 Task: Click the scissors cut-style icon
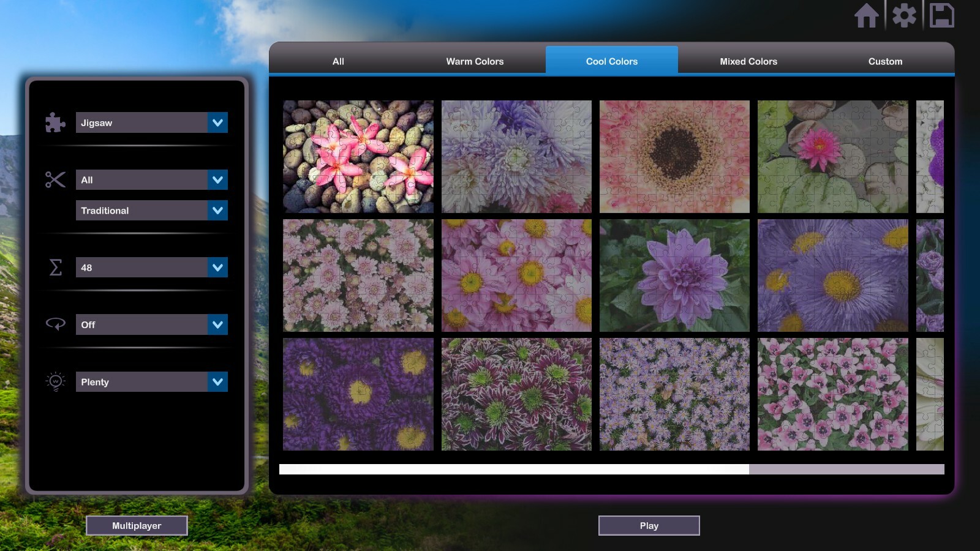[x=55, y=179]
